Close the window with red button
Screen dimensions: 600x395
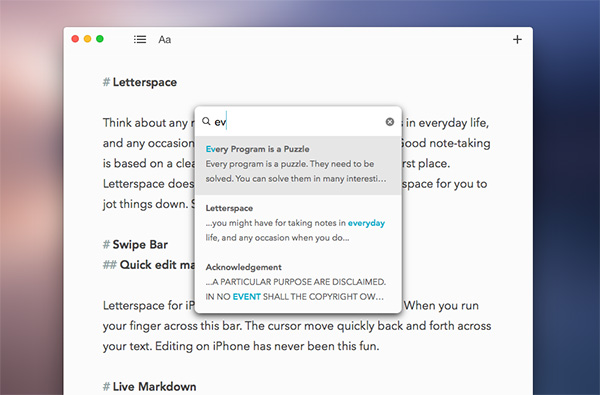(75, 39)
